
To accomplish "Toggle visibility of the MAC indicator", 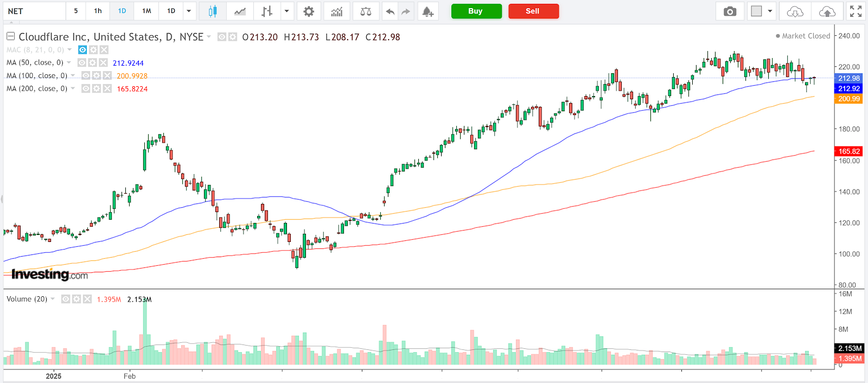I will pos(82,50).
